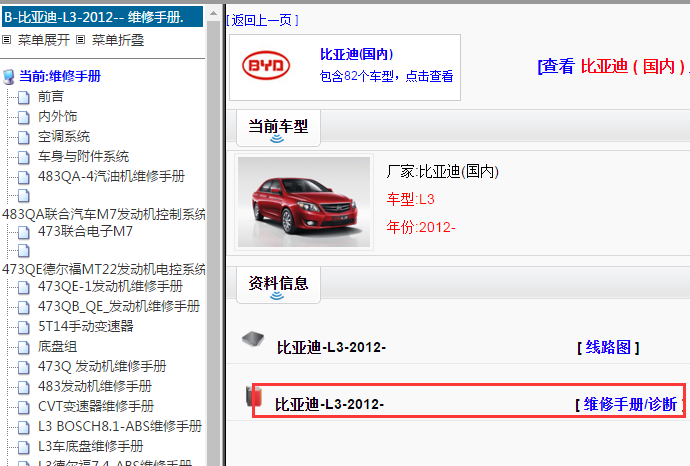Click page icon beside 473Q 发动机维修手册
Screen dimensions: 690x466
point(24,367)
